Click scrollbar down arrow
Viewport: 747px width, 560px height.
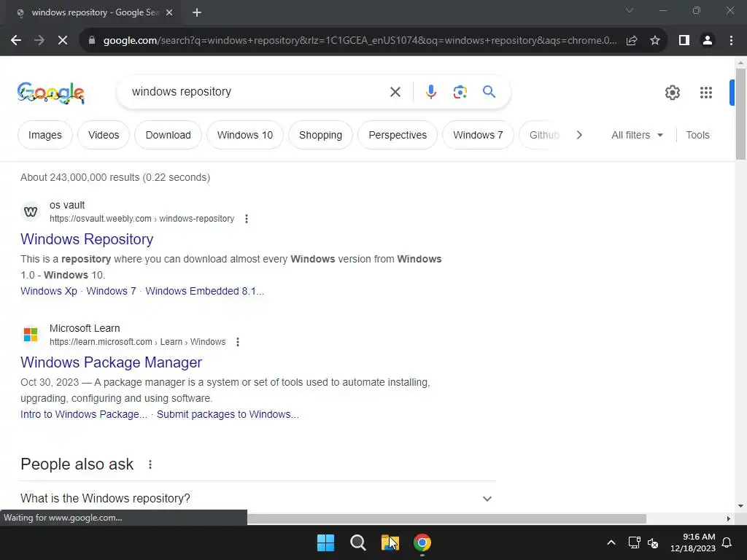point(740,506)
